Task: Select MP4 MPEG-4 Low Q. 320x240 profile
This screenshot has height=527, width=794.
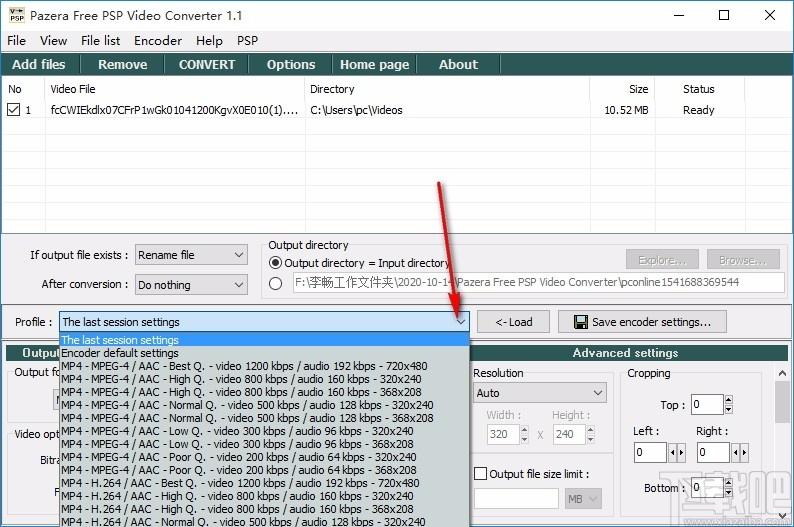Action: coord(264,431)
